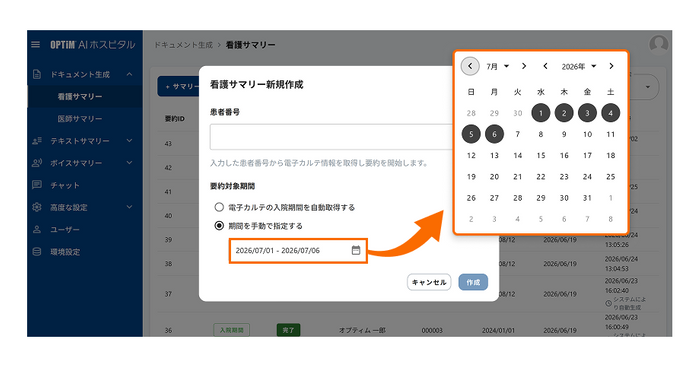
Task: Click the user avatar icon at top right
Action: point(658,45)
